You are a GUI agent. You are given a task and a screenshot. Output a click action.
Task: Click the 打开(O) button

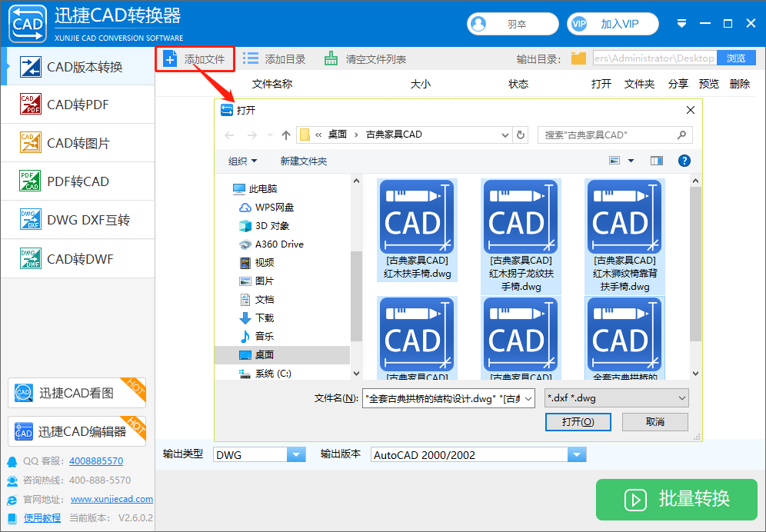pos(578,422)
